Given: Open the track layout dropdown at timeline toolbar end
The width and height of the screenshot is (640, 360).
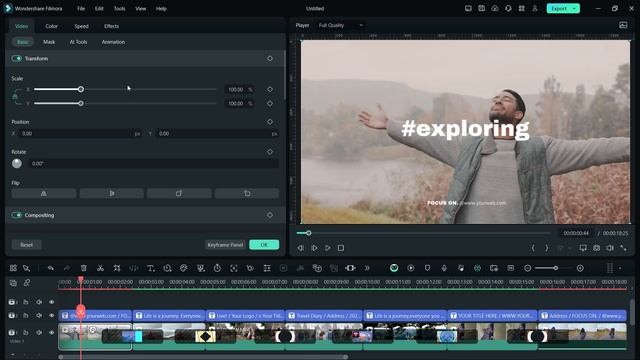Looking at the screenshot, I should point(620,268).
